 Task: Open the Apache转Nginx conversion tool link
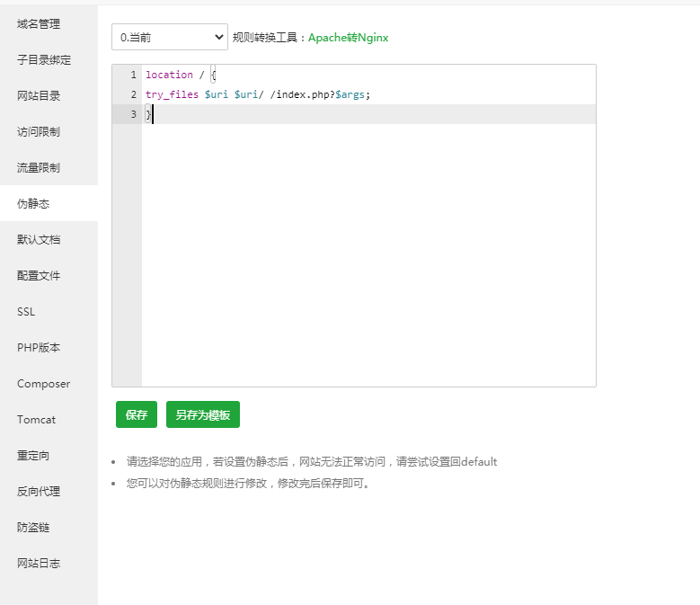coord(349,38)
